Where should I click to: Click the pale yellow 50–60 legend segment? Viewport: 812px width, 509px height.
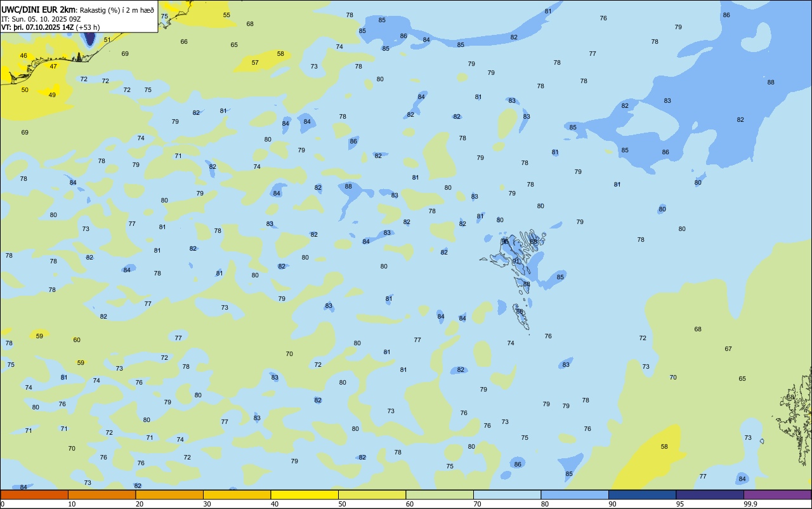point(372,494)
